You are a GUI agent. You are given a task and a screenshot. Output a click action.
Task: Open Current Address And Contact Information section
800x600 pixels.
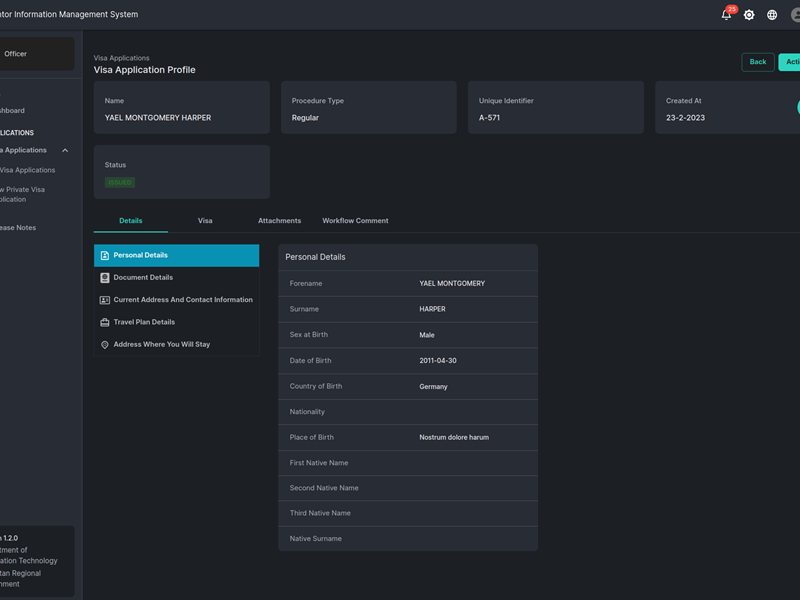(183, 300)
